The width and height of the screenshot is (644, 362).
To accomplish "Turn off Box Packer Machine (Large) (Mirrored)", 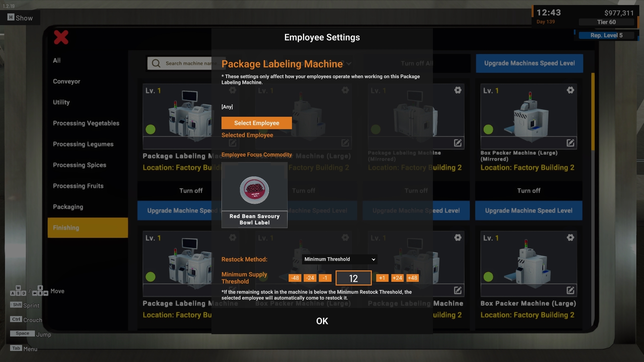I will click(529, 191).
